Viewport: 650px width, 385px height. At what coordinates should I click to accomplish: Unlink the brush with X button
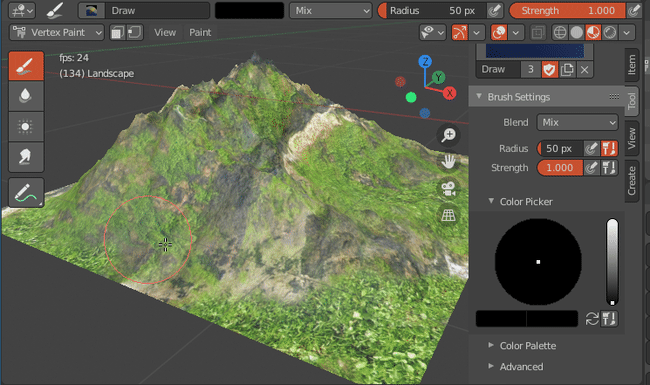(x=585, y=69)
